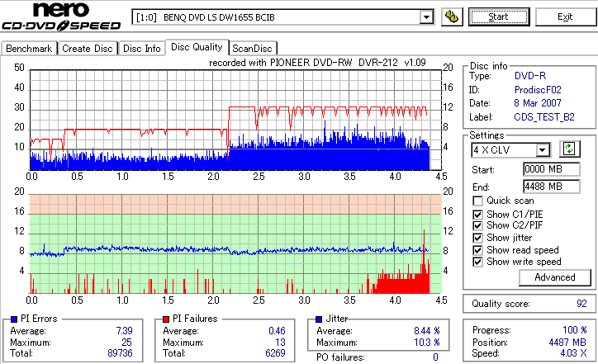
Task: Click the recorded with PIONEER DVD-RW text
Action: click(x=317, y=63)
